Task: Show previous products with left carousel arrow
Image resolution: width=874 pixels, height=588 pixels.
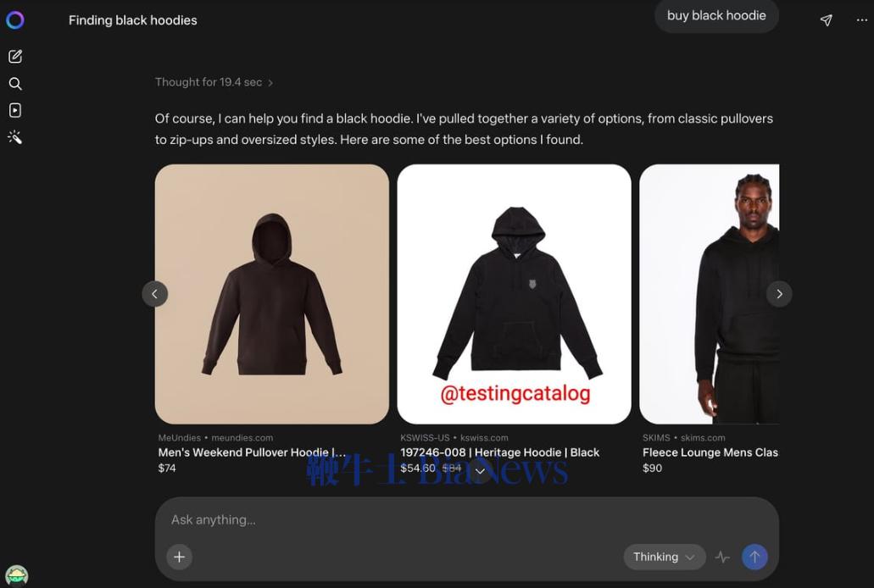Action: pos(155,294)
